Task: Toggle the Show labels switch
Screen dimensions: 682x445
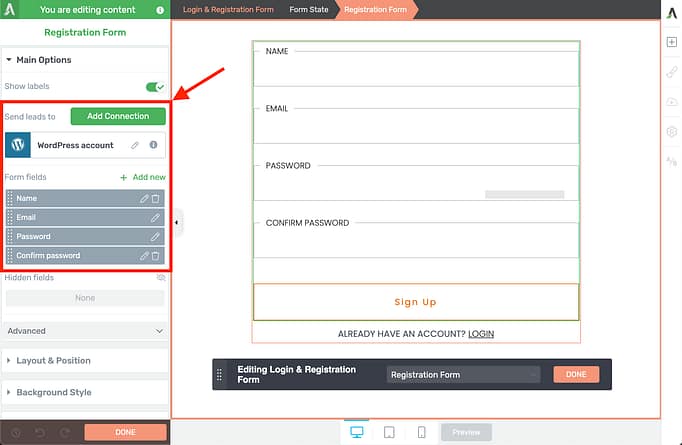Action: 155,87
